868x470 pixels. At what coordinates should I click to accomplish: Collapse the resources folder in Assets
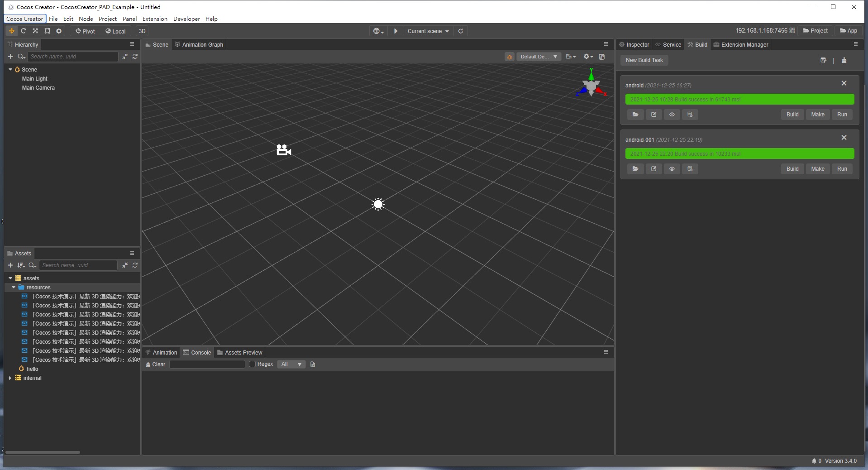tap(14, 288)
